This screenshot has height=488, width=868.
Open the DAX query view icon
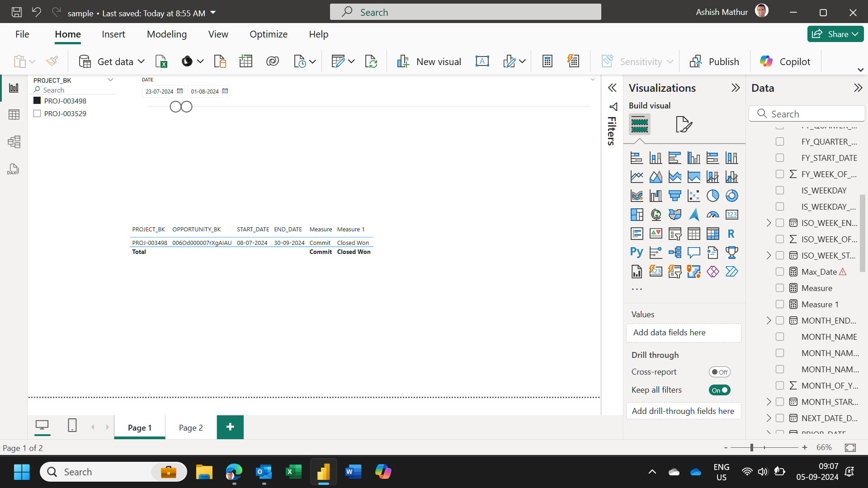pyautogui.click(x=13, y=169)
